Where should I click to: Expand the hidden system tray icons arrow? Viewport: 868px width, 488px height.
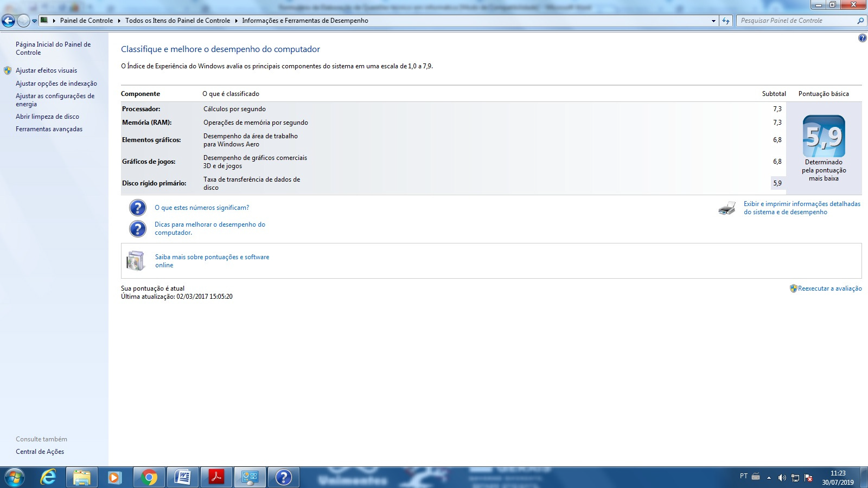click(x=769, y=478)
